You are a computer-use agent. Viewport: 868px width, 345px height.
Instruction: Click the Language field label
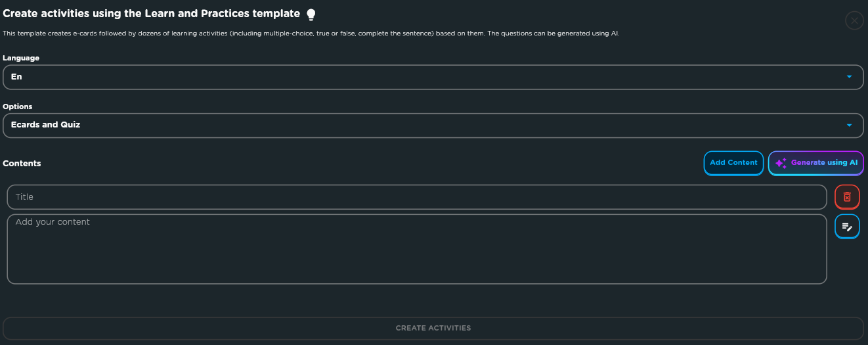tap(21, 58)
